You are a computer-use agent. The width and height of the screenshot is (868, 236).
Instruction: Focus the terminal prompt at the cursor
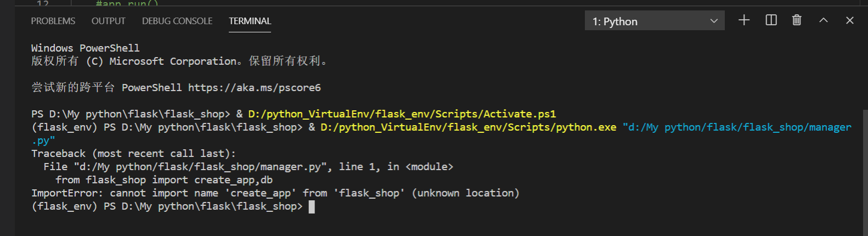pyautogui.click(x=312, y=206)
